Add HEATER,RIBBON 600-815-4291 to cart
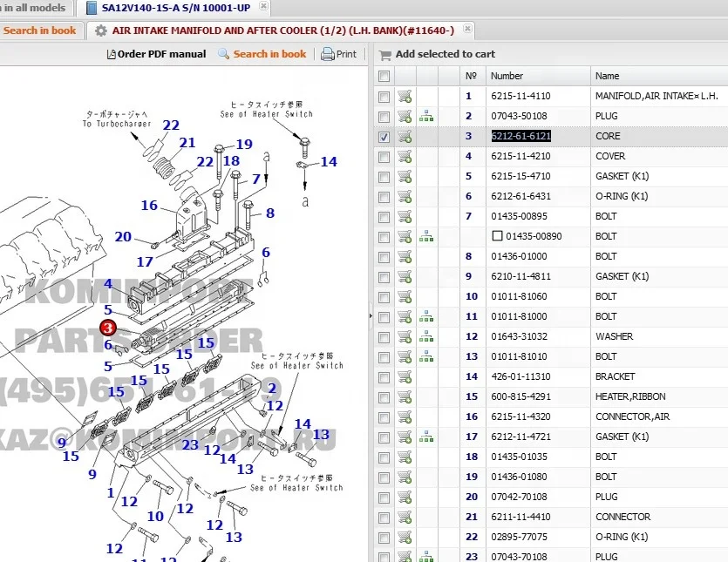Image resolution: width=728 pixels, height=562 pixels. point(405,396)
